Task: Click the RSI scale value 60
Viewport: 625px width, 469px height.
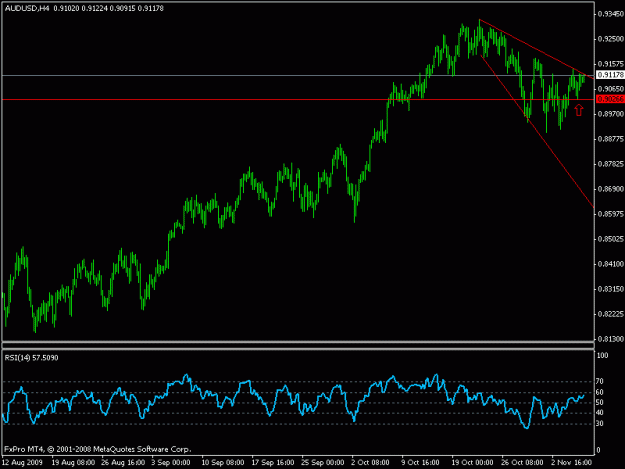Action: (x=600, y=392)
